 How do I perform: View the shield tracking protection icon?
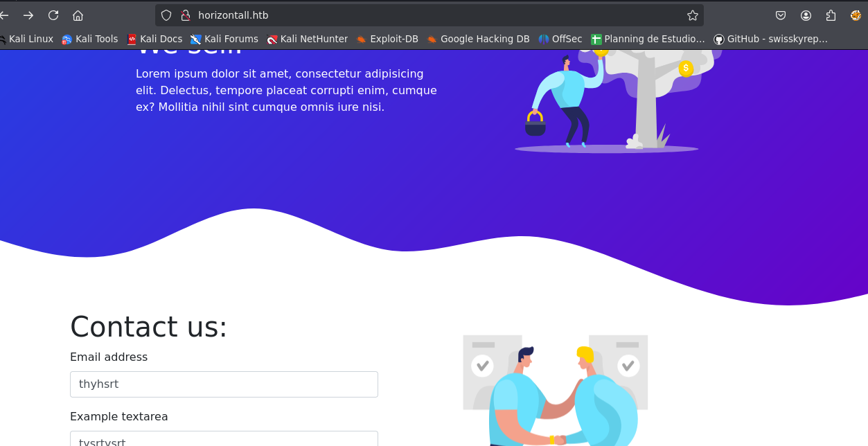(x=166, y=15)
